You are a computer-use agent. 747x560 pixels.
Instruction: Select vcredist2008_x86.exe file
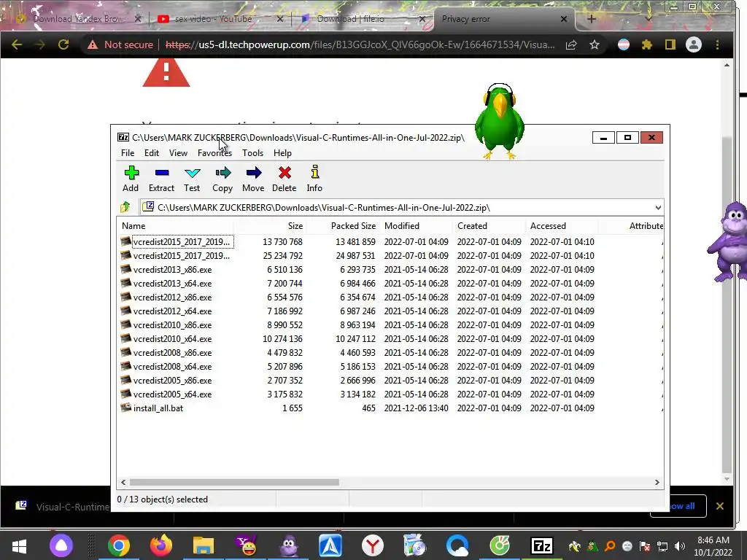pyautogui.click(x=172, y=353)
